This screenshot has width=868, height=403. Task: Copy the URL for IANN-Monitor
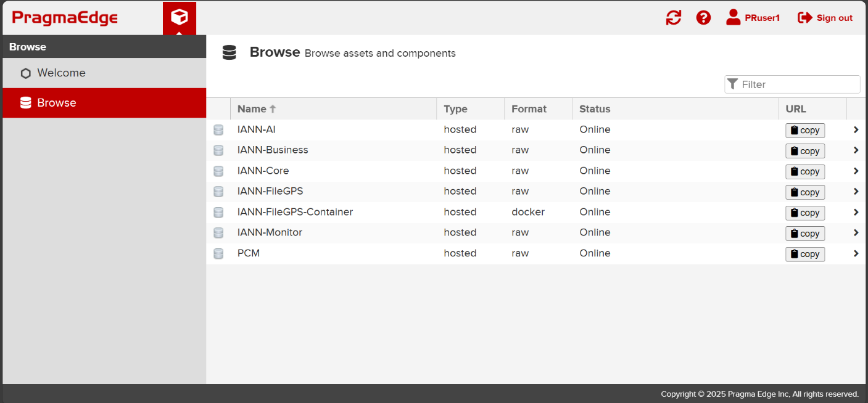coord(805,233)
